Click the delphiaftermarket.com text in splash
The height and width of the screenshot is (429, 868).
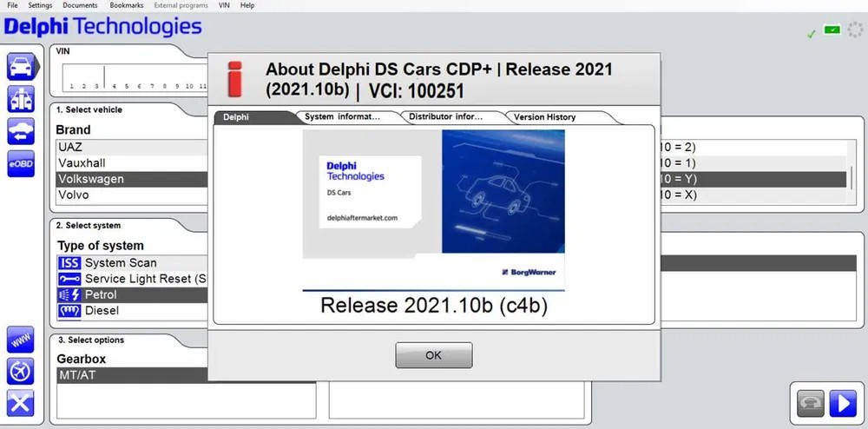(x=363, y=218)
